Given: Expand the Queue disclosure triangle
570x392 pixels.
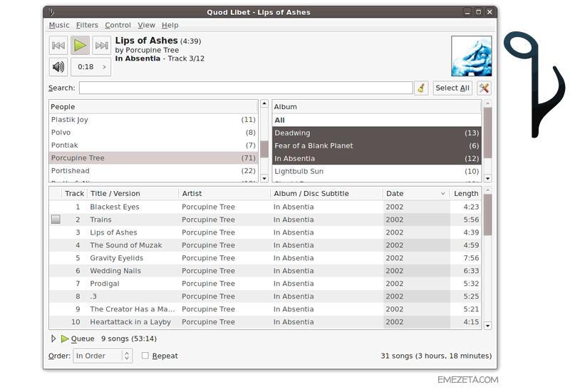Looking at the screenshot, I should [x=53, y=339].
